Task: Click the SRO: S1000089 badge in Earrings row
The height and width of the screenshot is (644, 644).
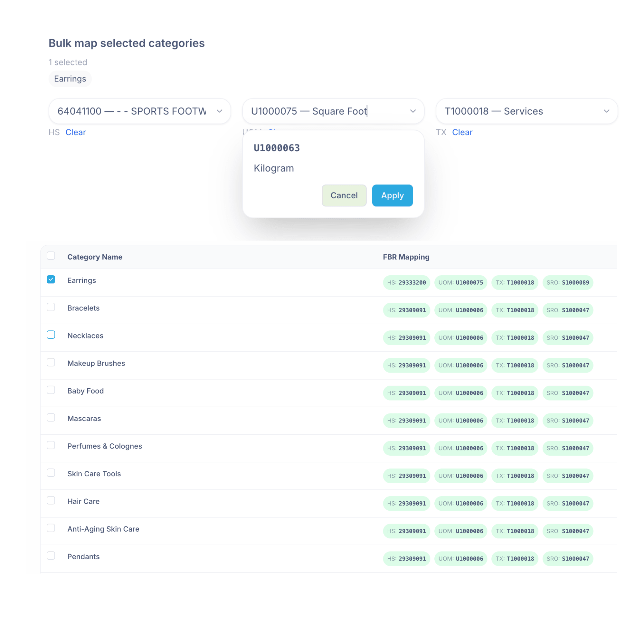Action: [568, 282]
